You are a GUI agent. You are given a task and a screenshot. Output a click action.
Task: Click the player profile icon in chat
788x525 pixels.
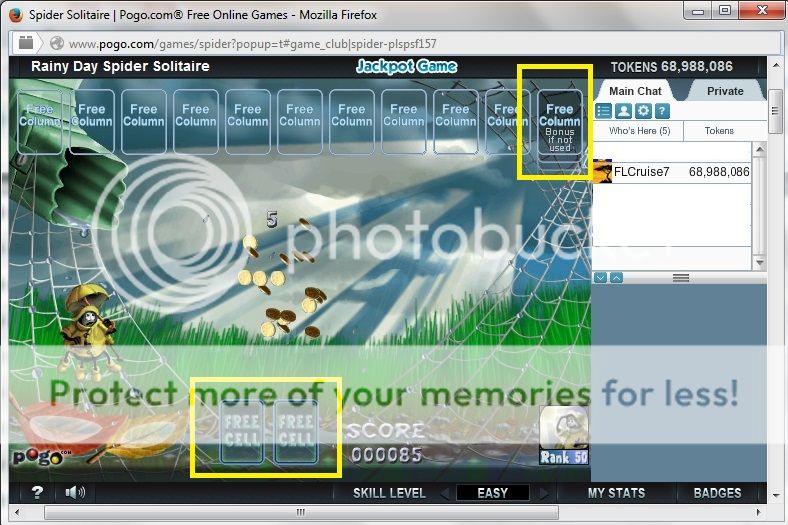point(623,111)
